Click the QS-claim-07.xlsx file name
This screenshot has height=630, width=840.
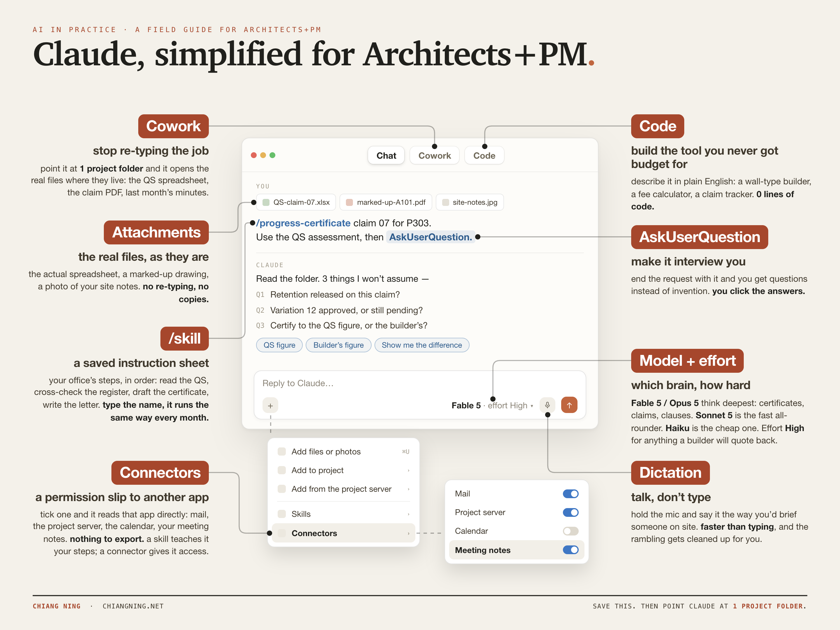click(302, 202)
